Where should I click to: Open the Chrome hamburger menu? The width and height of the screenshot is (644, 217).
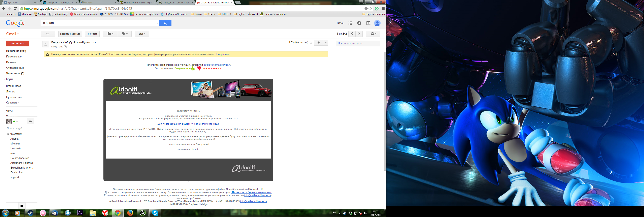click(x=383, y=8)
